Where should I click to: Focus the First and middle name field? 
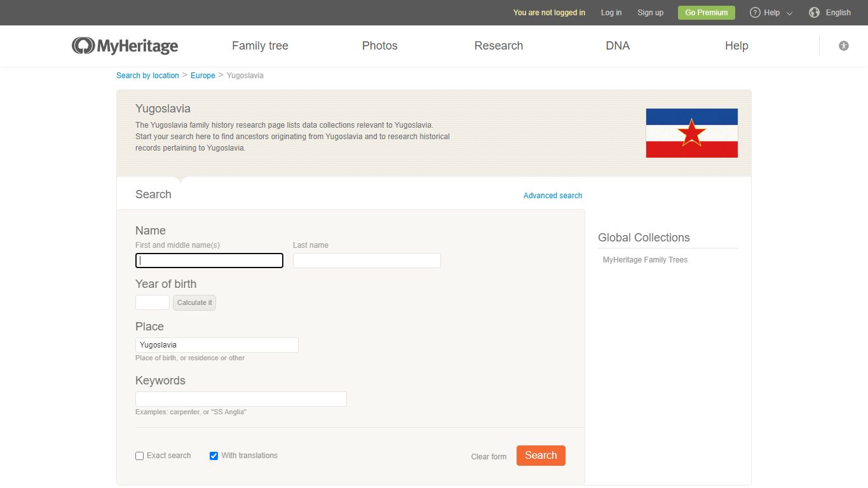[x=209, y=261]
